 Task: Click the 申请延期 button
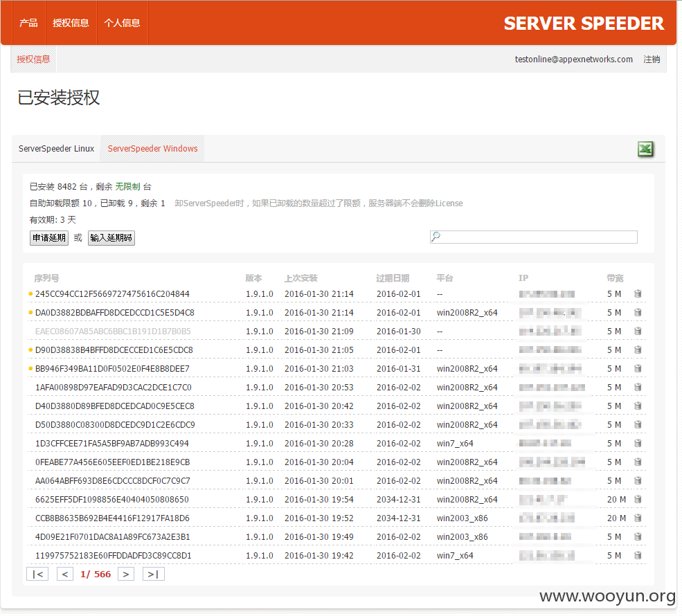tap(49, 238)
